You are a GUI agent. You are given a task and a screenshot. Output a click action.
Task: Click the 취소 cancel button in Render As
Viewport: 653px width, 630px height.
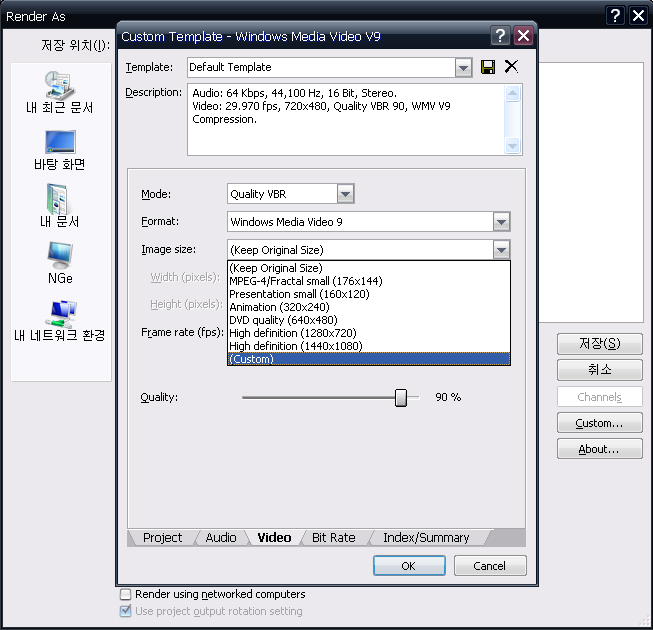600,370
